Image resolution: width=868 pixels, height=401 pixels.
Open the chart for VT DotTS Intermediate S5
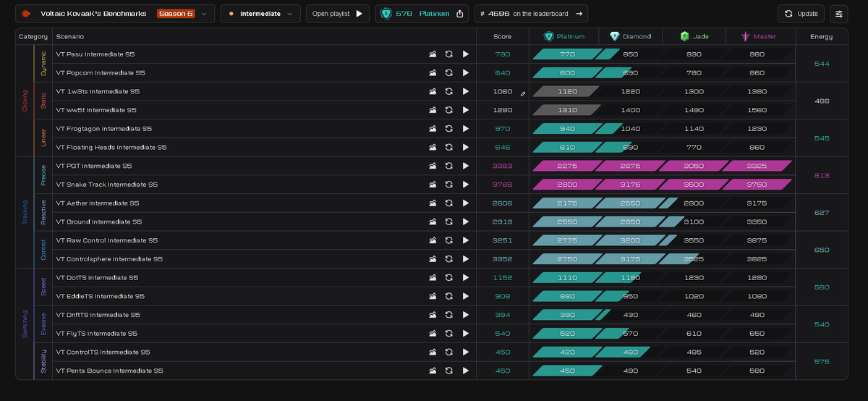click(x=433, y=277)
